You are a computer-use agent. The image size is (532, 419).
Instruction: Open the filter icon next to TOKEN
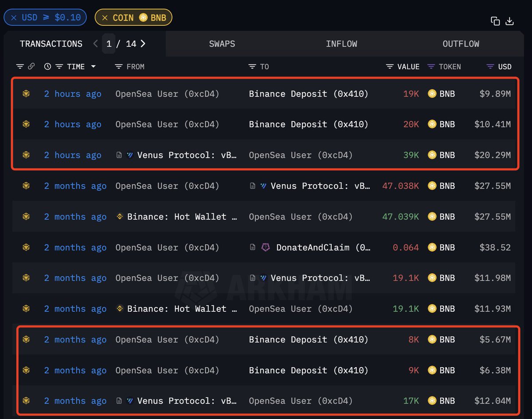point(431,66)
